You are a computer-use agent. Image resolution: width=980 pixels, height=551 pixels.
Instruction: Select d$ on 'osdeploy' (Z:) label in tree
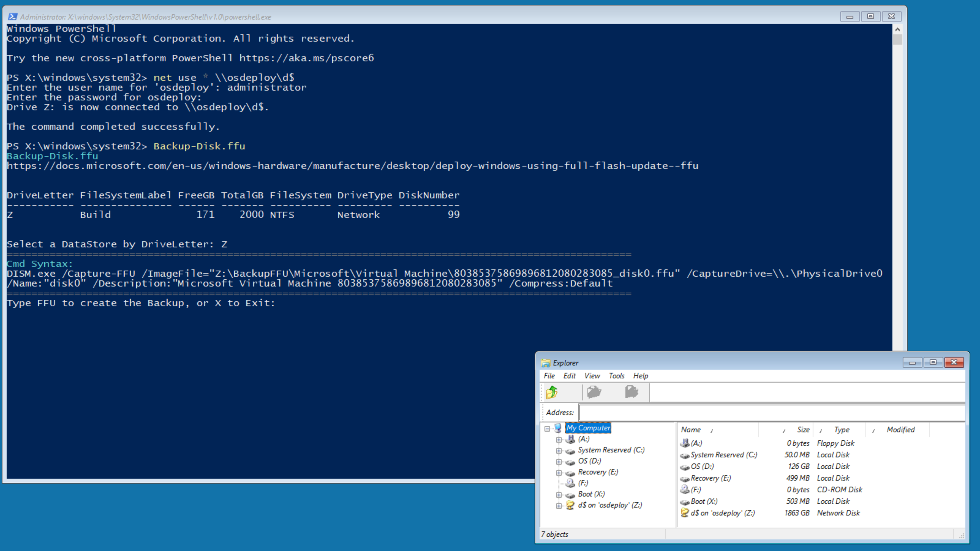tap(610, 505)
